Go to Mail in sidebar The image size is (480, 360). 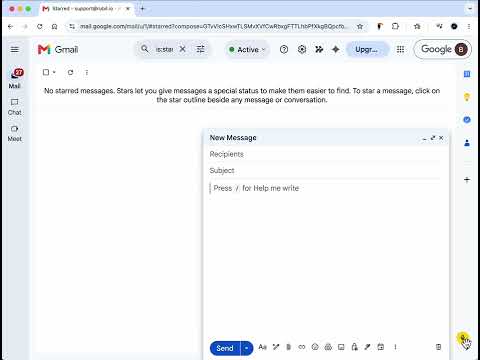pos(15,79)
